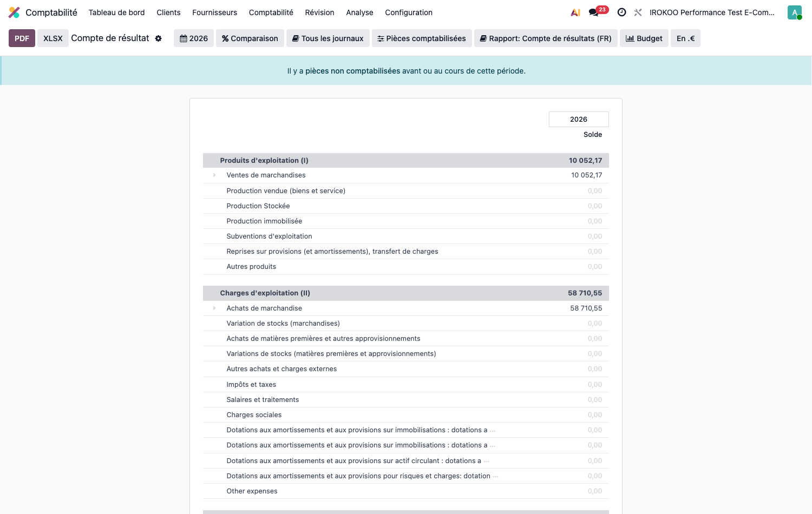Open the activities clock icon
The width and height of the screenshot is (812, 514).
click(x=622, y=12)
